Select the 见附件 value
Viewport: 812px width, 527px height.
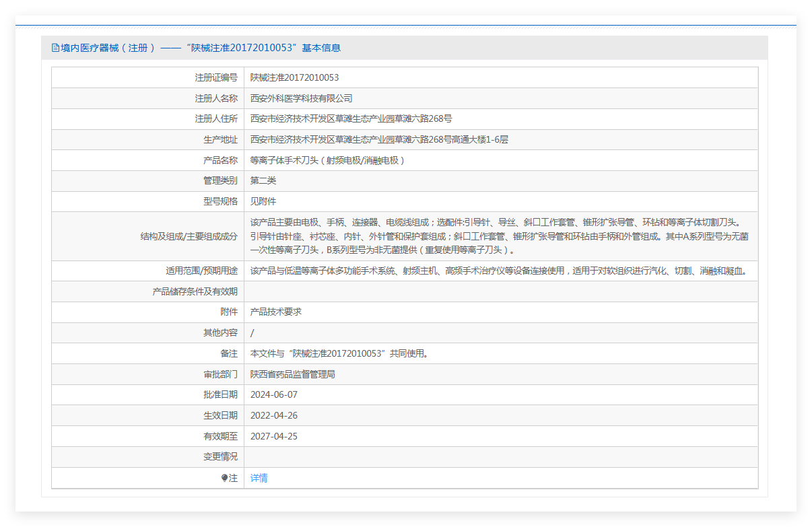263,201
